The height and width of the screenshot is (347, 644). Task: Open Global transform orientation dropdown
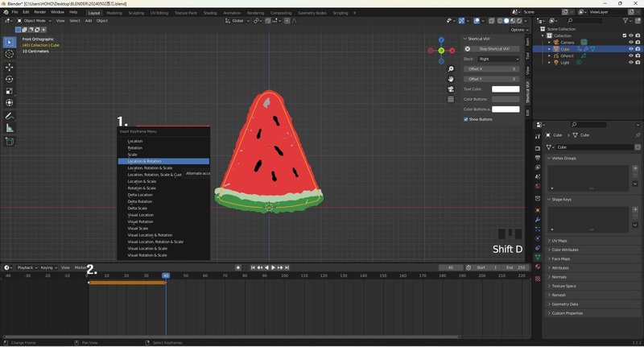[237, 21]
